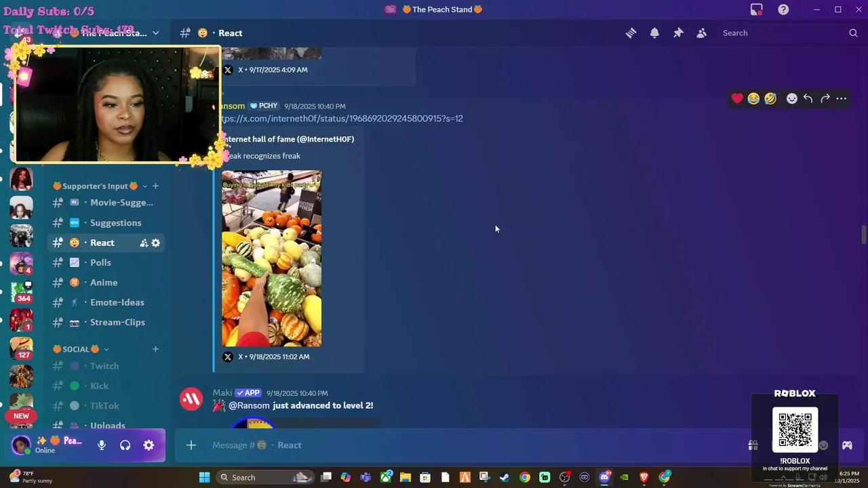Click the invite people icon on React channel
The width and height of the screenshot is (868, 488).
[144, 243]
